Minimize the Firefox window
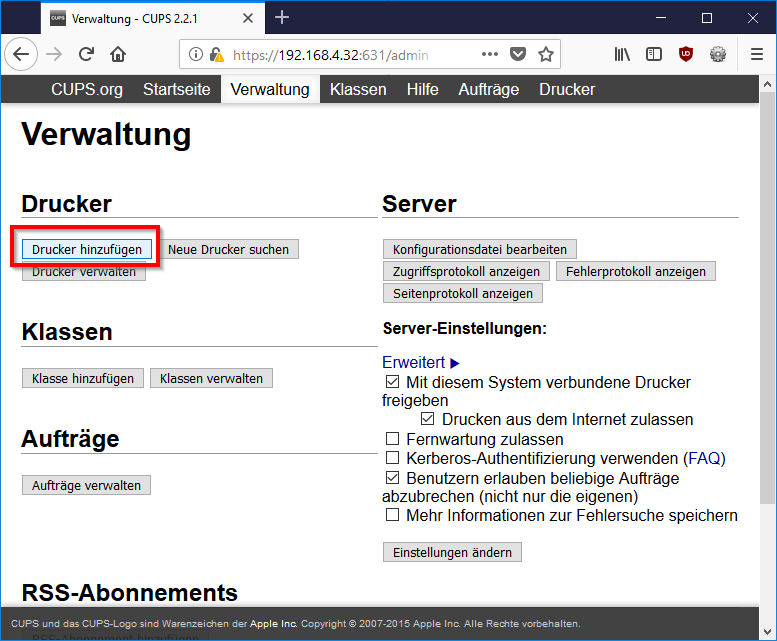Screen dimensions: 777x641 [661, 18]
